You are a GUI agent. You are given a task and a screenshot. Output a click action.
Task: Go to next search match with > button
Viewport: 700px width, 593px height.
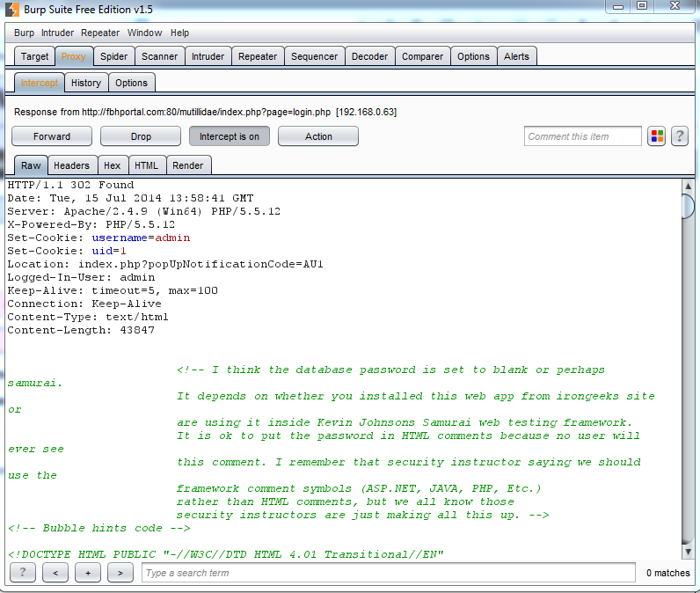coord(120,573)
